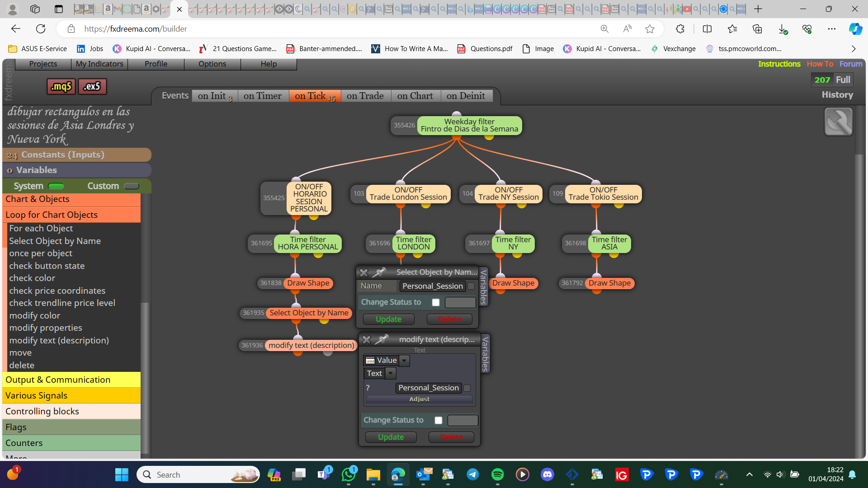Tick the checkbox beside the Name field
The width and height of the screenshot is (868, 488).
click(x=471, y=286)
